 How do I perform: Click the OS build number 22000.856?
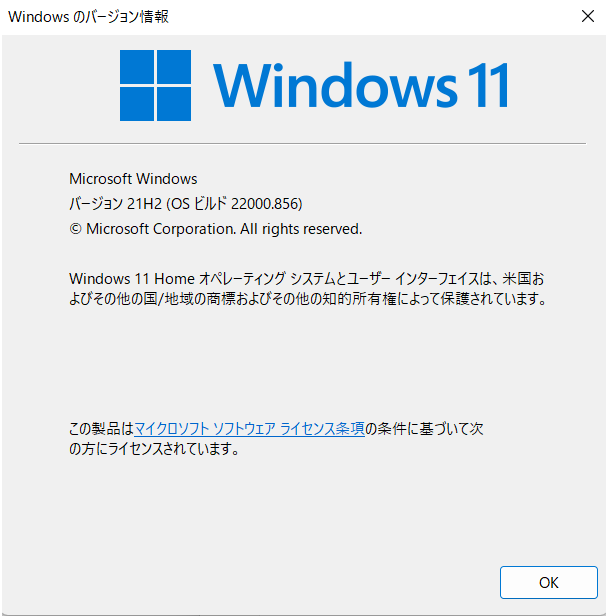click(x=265, y=204)
